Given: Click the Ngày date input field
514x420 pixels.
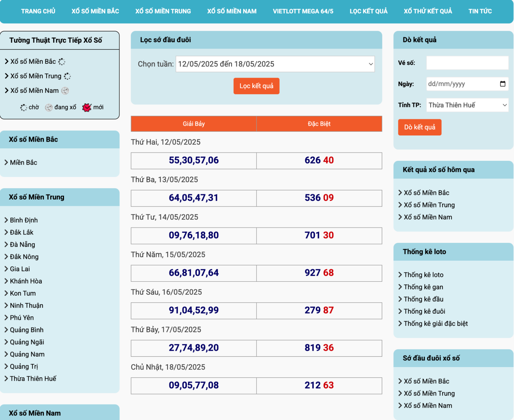Looking at the screenshot, I should coord(467,84).
